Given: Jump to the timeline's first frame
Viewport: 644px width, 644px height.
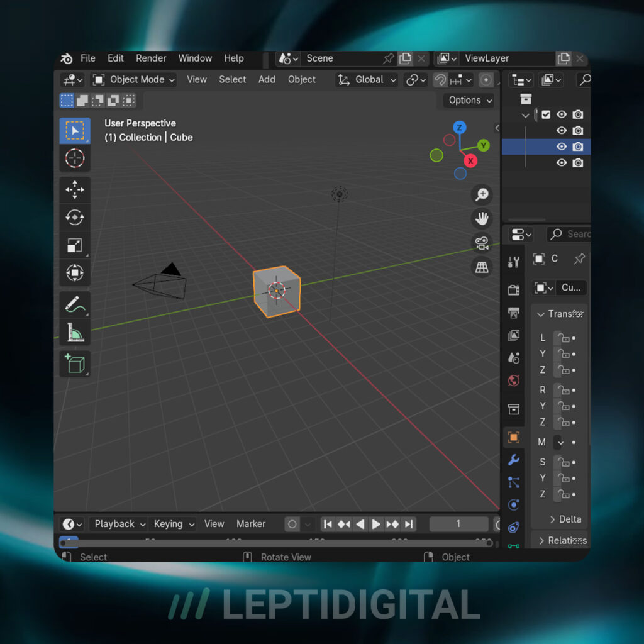Looking at the screenshot, I should (328, 525).
